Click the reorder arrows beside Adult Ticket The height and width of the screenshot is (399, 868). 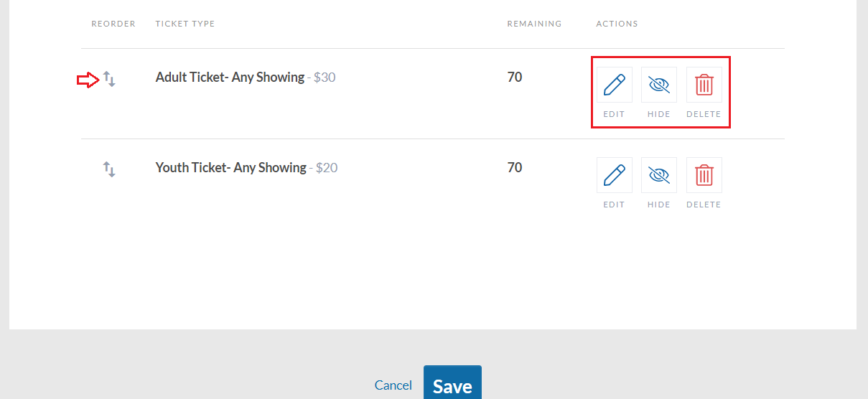[109, 79]
